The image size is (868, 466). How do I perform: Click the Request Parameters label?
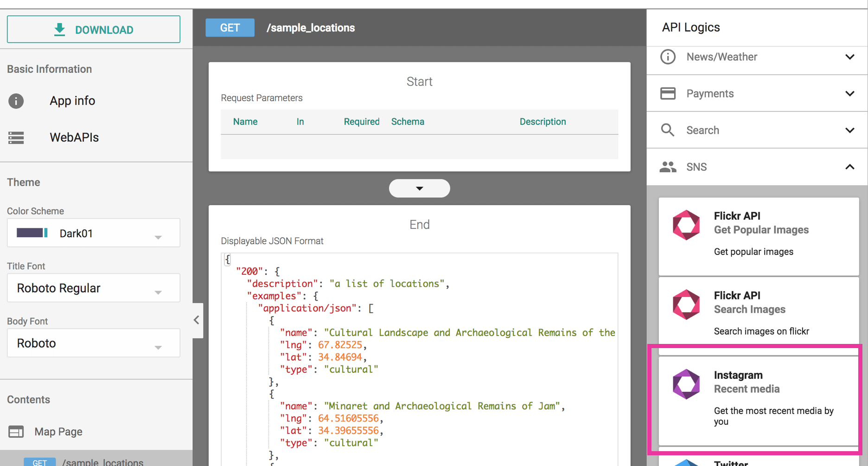pos(262,98)
